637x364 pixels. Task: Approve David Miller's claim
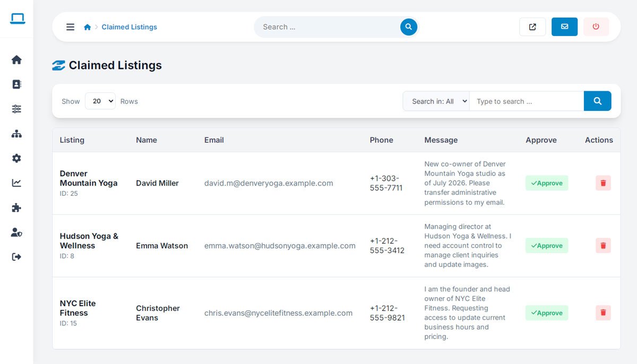pyautogui.click(x=547, y=183)
